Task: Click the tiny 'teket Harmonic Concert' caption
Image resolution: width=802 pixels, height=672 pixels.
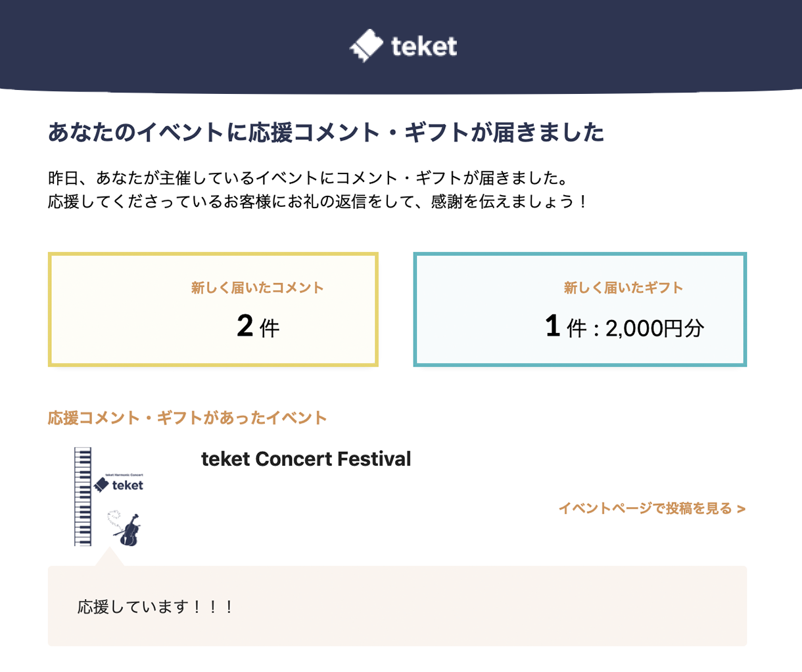Action: pos(124,474)
